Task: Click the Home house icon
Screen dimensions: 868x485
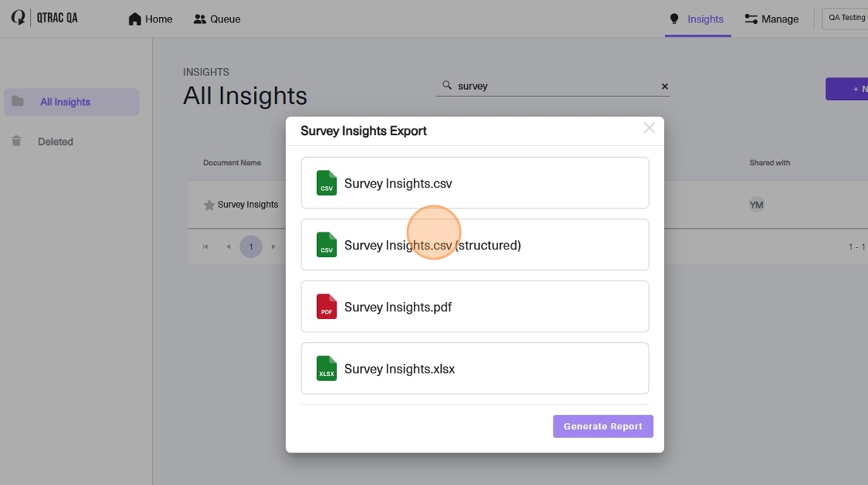Action: (x=135, y=19)
